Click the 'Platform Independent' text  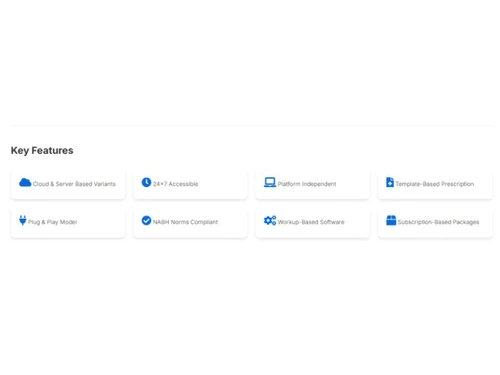[307, 184]
